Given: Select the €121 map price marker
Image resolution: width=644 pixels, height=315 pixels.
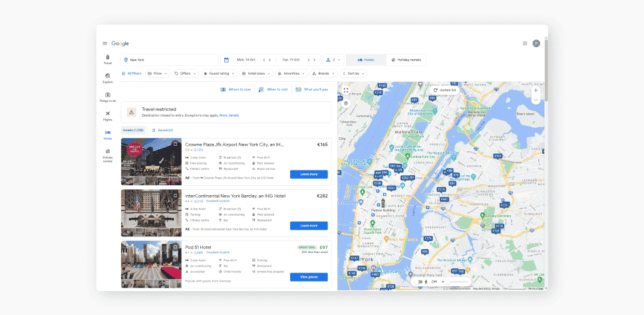Looking at the screenshot, I should point(504,205).
